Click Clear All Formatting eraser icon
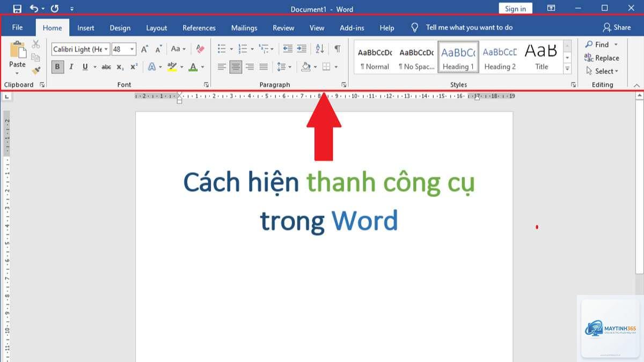Image resolution: width=644 pixels, height=362 pixels. tap(200, 49)
